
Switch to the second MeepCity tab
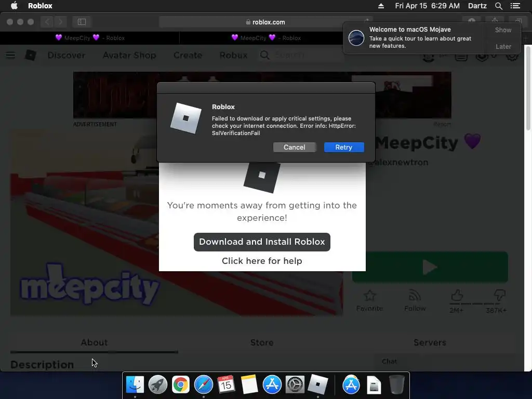(x=266, y=37)
